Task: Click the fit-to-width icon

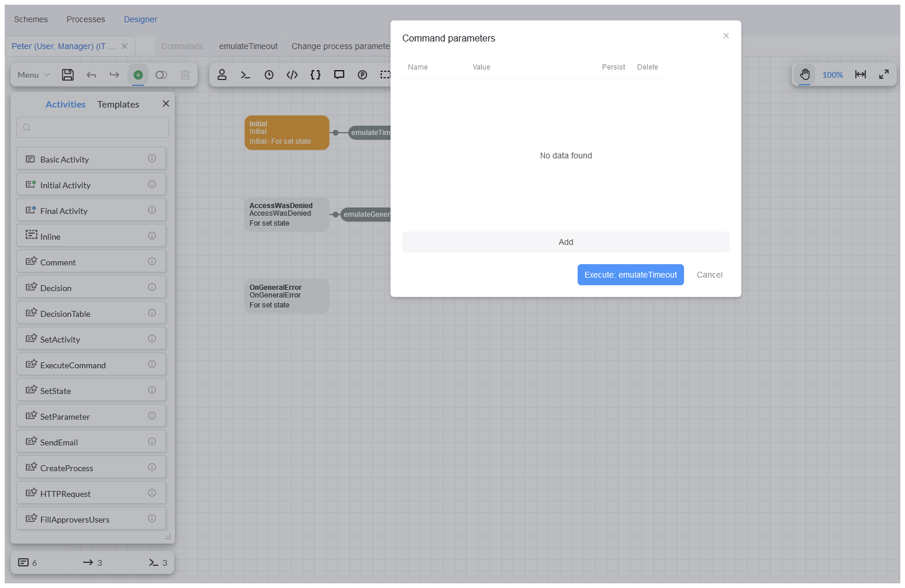Action: pos(861,74)
